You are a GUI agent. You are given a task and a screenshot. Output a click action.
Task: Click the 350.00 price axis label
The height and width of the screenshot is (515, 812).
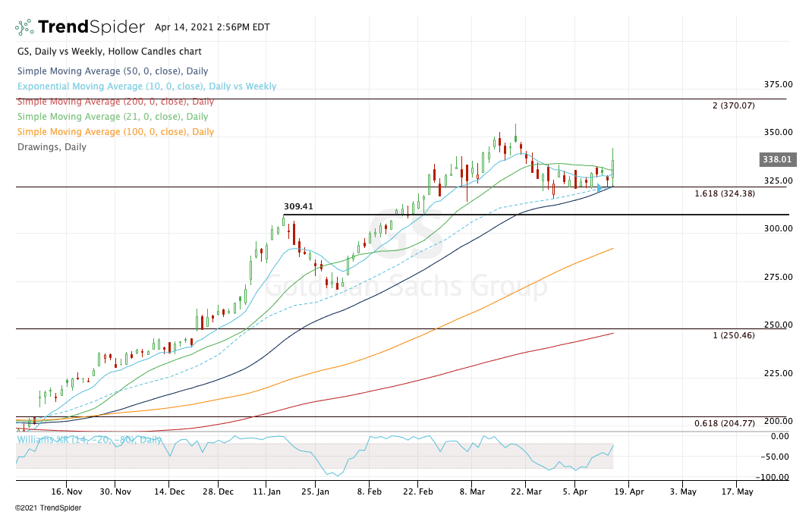pos(779,132)
